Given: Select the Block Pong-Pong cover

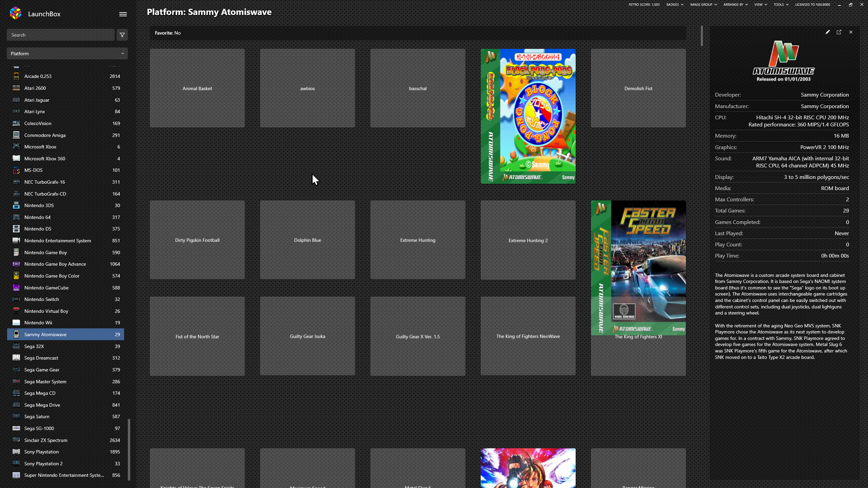Looking at the screenshot, I should click(x=528, y=116).
